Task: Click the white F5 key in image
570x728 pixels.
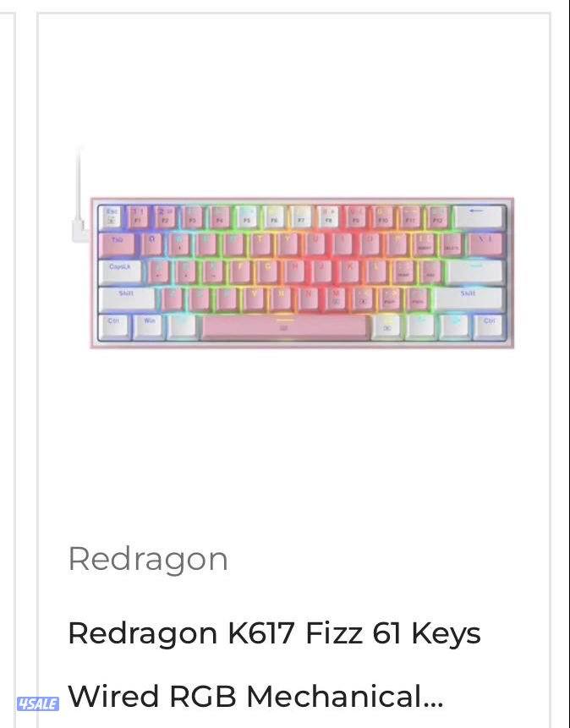Action: click(x=247, y=217)
